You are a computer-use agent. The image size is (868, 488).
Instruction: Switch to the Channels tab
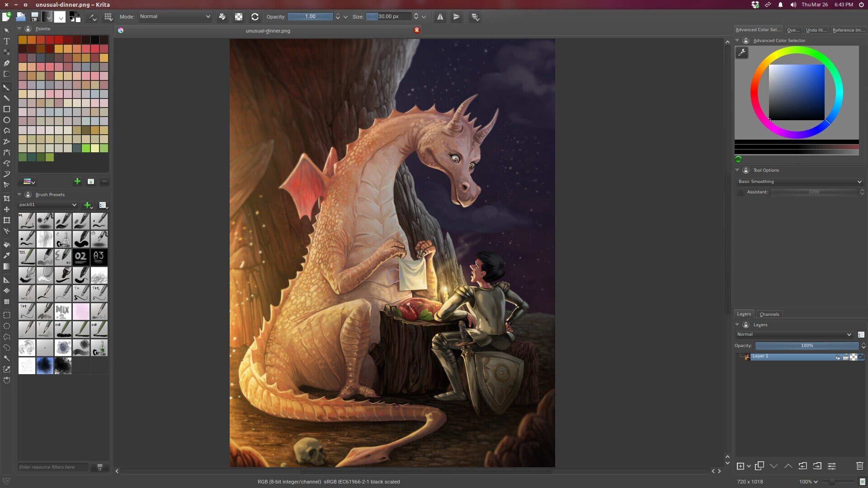pos(769,314)
